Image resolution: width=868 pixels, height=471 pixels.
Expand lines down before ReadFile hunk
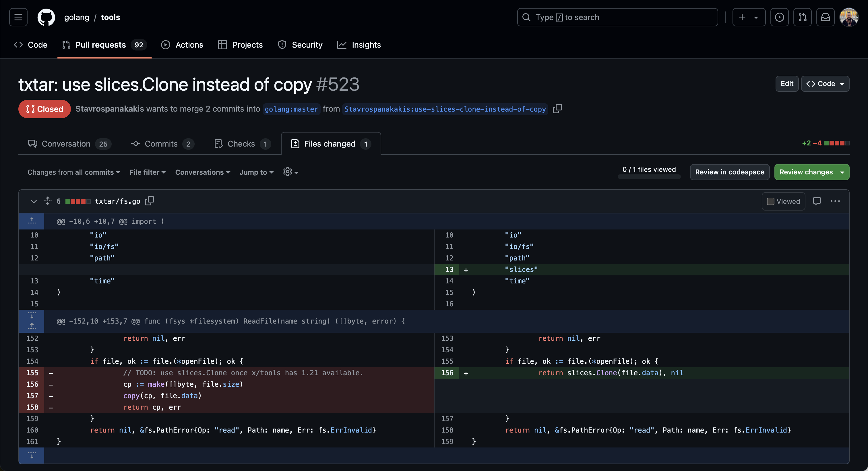pyautogui.click(x=31, y=316)
